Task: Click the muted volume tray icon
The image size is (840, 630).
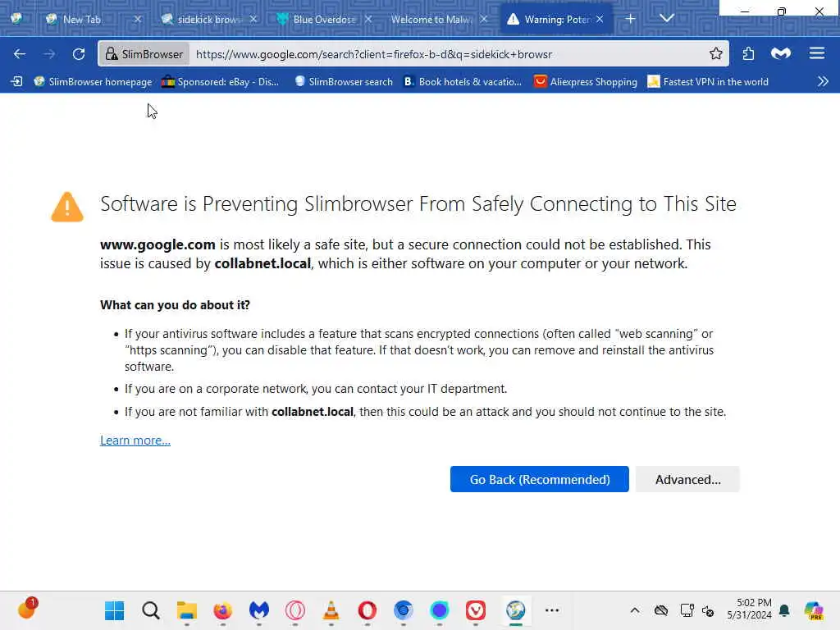Action: click(x=708, y=610)
